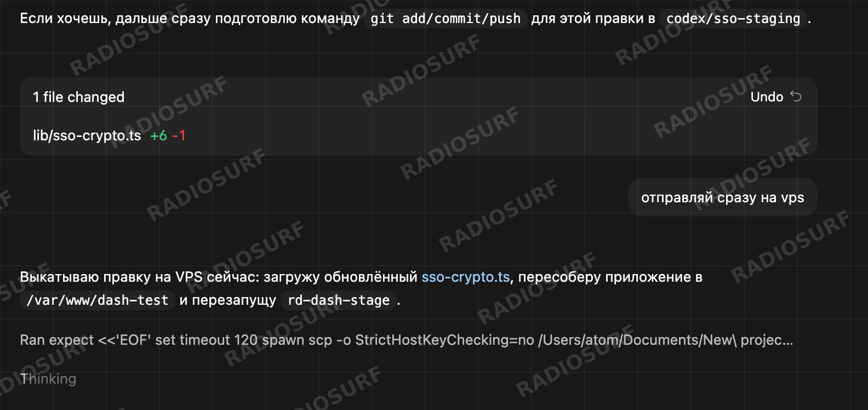Click the Undo text button
The height and width of the screenshot is (410, 868).
click(767, 97)
